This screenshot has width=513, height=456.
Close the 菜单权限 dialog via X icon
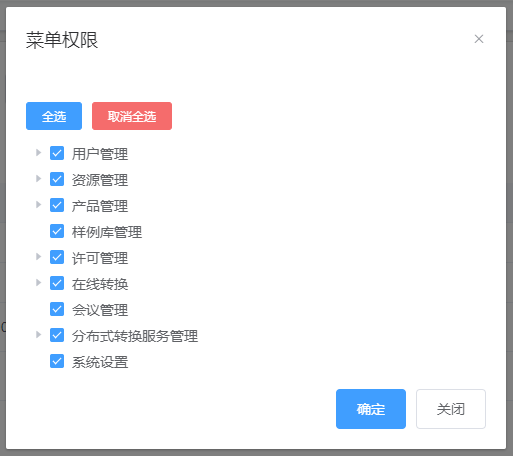479,39
